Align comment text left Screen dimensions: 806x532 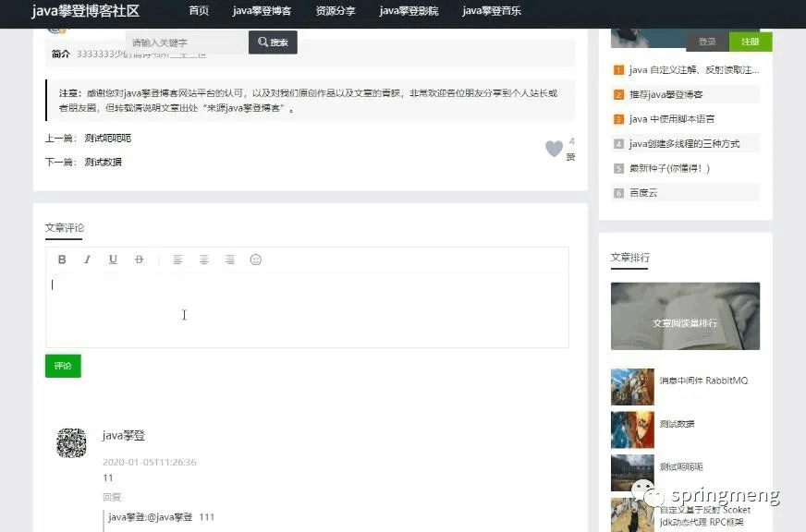pyautogui.click(x=177, y=260)
